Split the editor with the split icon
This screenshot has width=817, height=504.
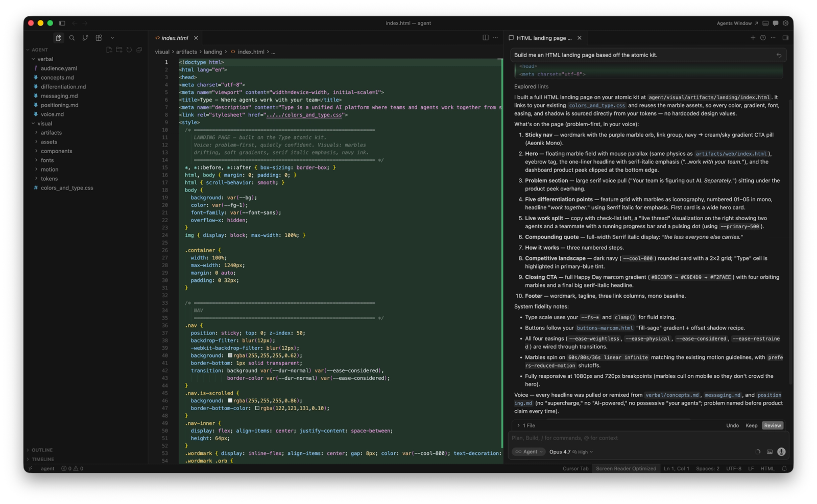(x=486, y=38)
